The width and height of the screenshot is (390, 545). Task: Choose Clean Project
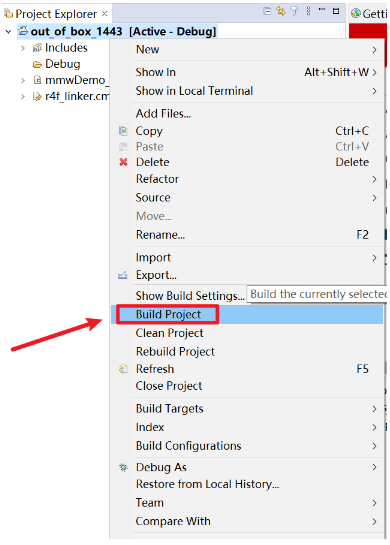tap(247, 333)
